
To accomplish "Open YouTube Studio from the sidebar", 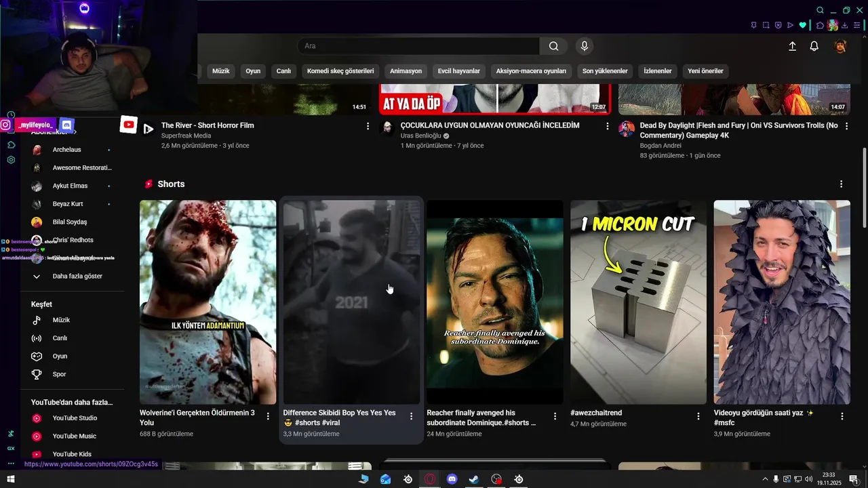I will coord(73,418).
